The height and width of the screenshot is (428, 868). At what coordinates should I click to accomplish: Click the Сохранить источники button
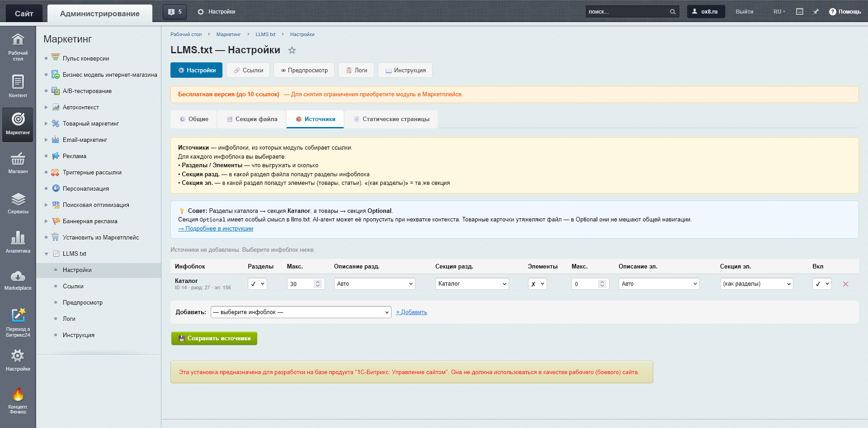(214, 338)
